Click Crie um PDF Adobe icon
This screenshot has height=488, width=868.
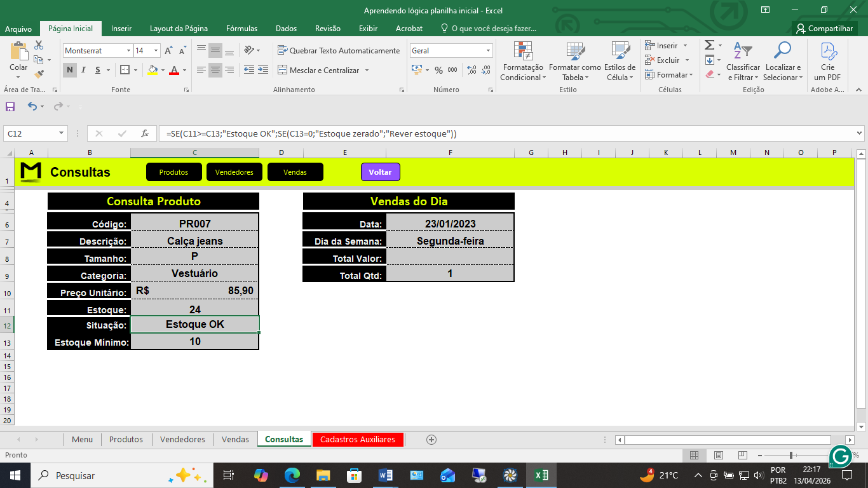tap(827, 62)
